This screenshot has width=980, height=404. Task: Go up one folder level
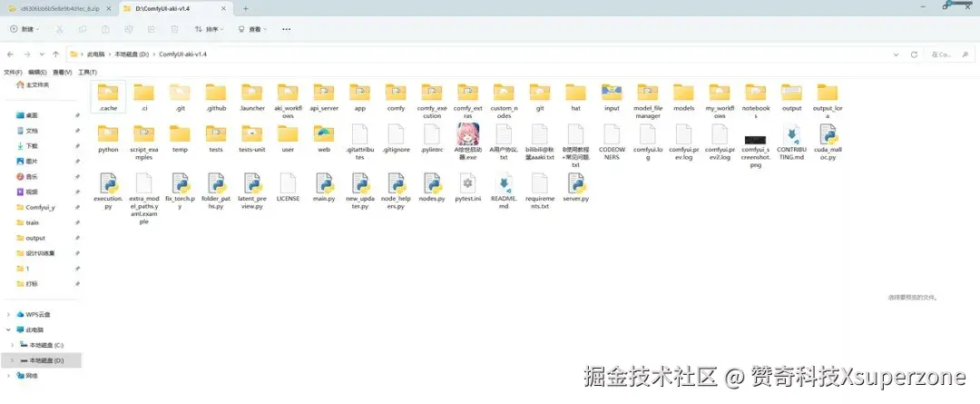click(55, 54)
